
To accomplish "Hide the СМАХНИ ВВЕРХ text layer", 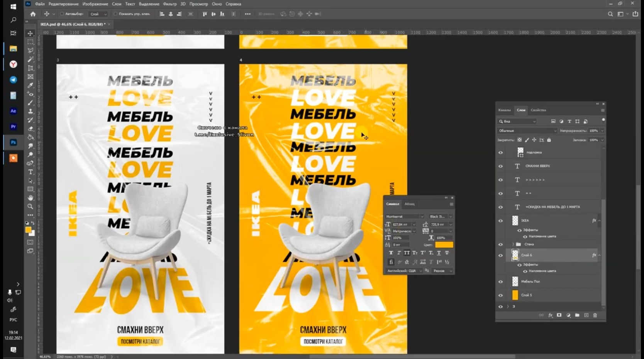I will 501,166.
